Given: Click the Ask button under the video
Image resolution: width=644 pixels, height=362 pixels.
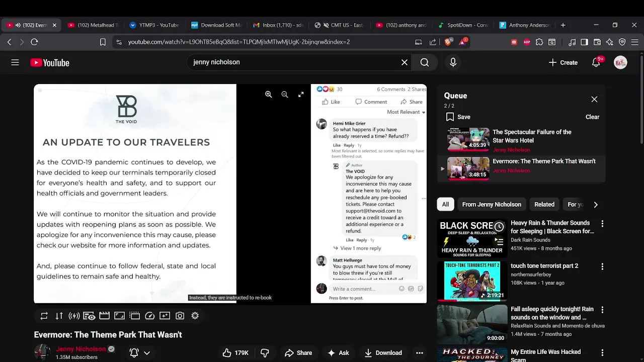Looking at the screenshot, I should click(x=338, y=353).
